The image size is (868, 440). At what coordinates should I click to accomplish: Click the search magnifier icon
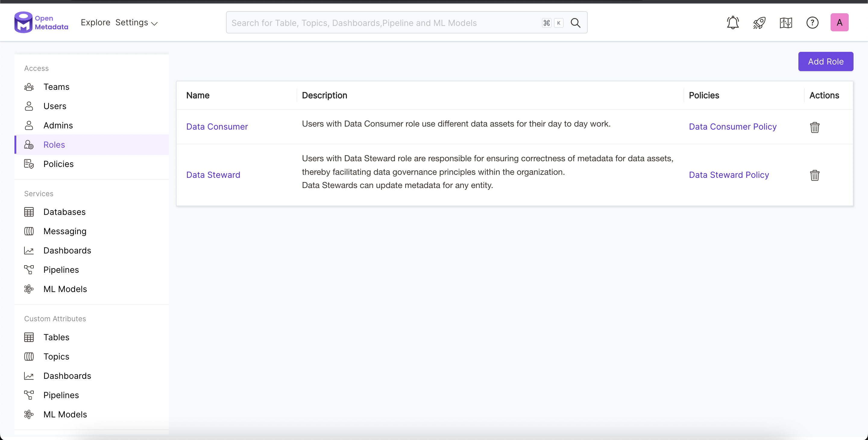click(576, 23)
